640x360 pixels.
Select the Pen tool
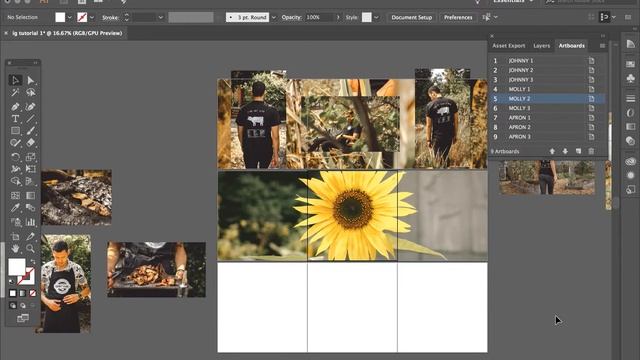(16, 107)
